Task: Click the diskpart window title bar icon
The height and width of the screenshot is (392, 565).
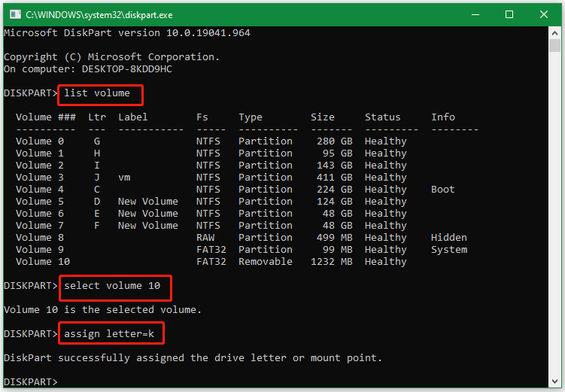Action: pos(15,14)
